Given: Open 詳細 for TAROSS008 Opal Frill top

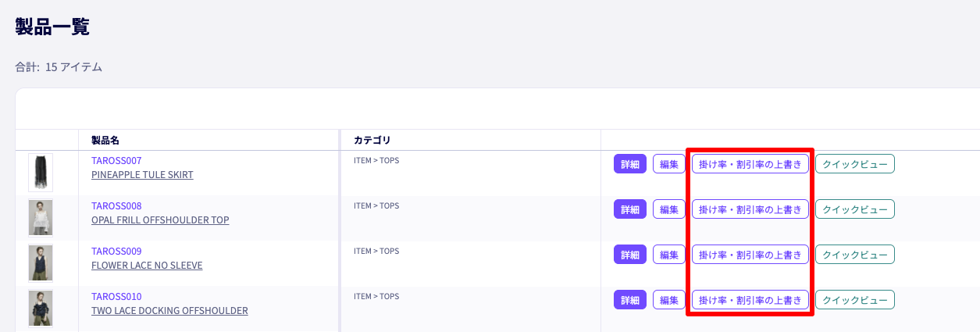Looking at the screenshot, I should point(630,209).
